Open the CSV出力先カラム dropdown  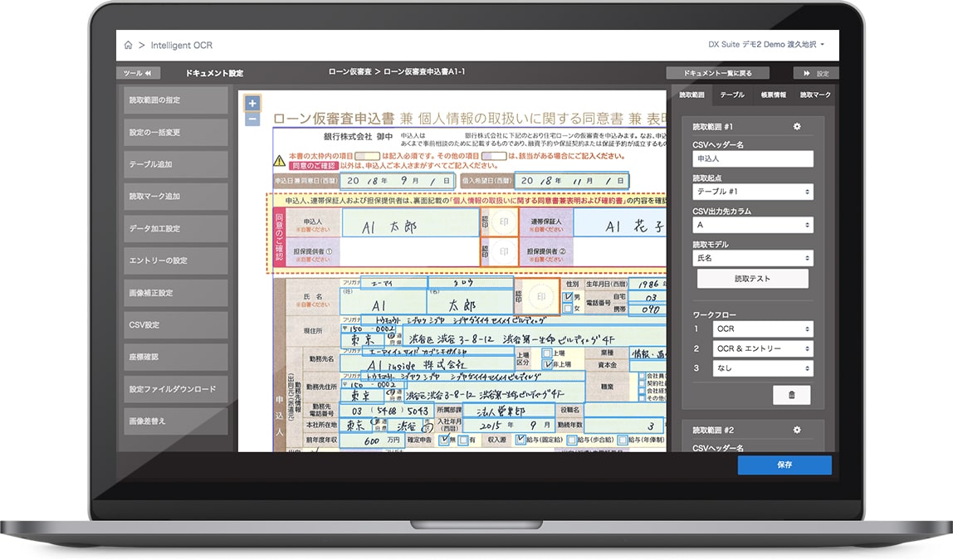click(752, 225)
